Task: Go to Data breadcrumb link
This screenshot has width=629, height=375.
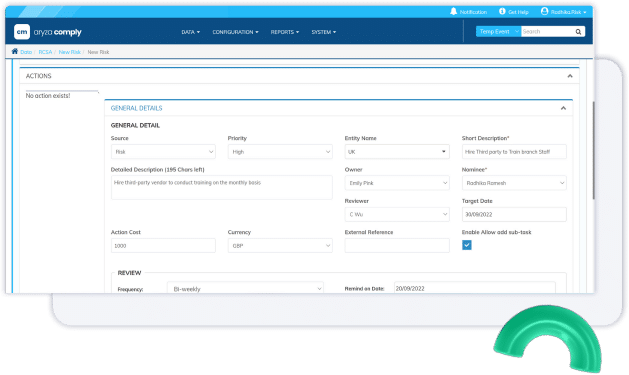Action: (x=26, y=52)
